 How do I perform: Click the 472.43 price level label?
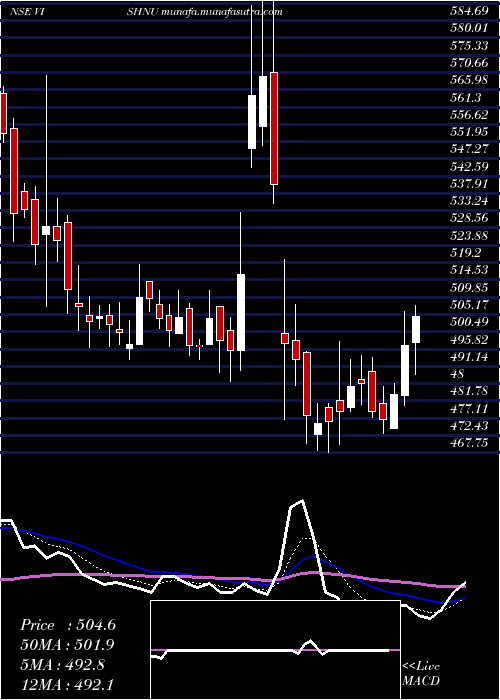click(469, 425)
